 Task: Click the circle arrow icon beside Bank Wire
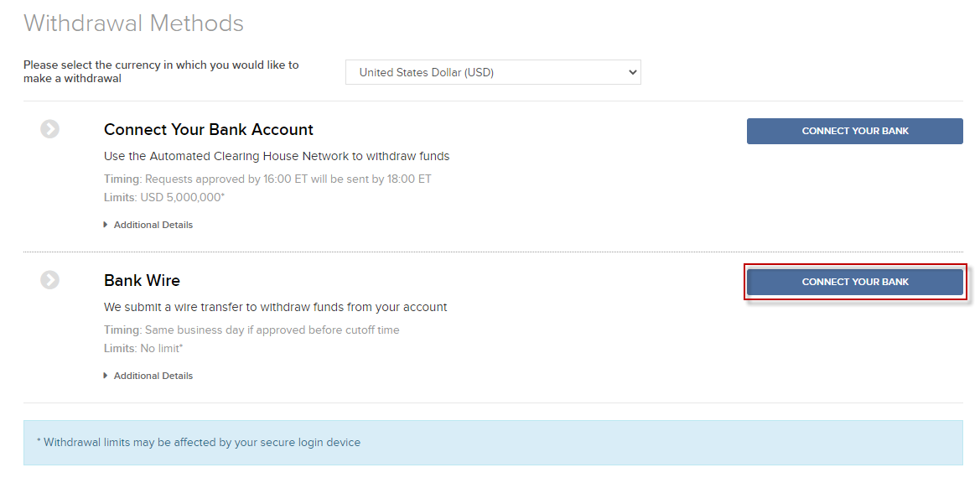pyautogui.click(x=50, y=280)
